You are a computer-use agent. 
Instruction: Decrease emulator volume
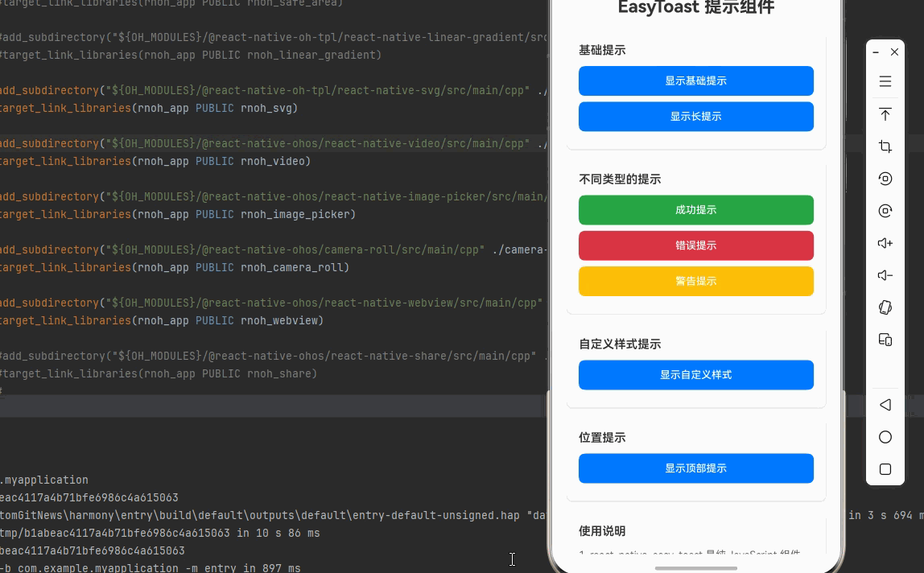tap(885, 275)
